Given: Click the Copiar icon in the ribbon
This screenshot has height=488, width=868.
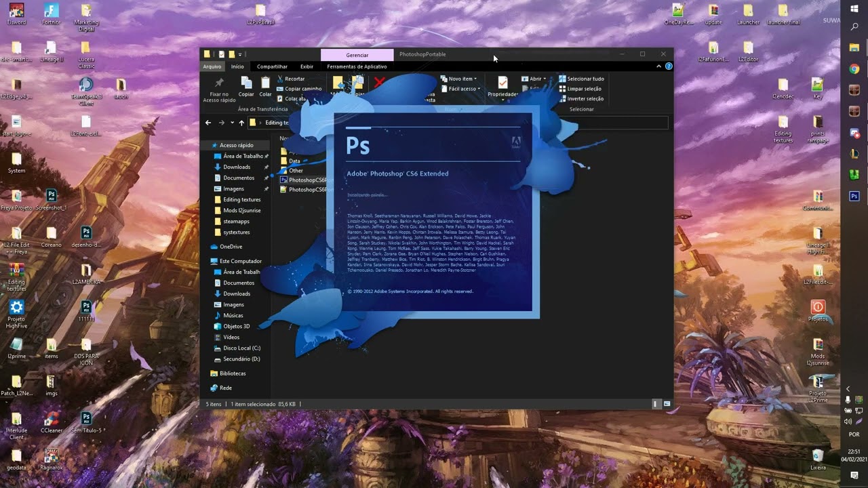Looking at the screenshot, I should pos(246,83).
